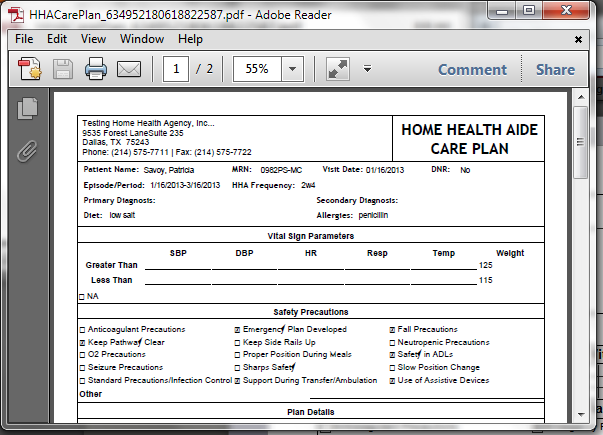The height and width of the screenshot is (435, 603).
Task: Print the document using the printer icon
Action: (95, 69)
